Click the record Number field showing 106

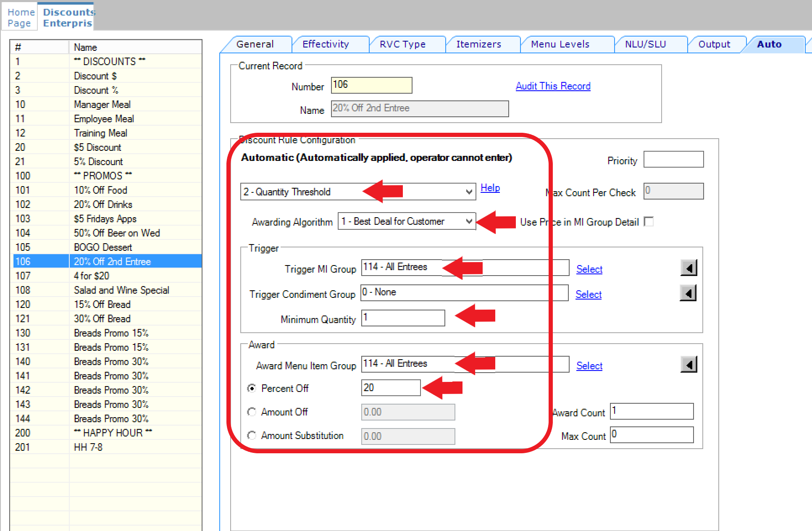(371, 85)
